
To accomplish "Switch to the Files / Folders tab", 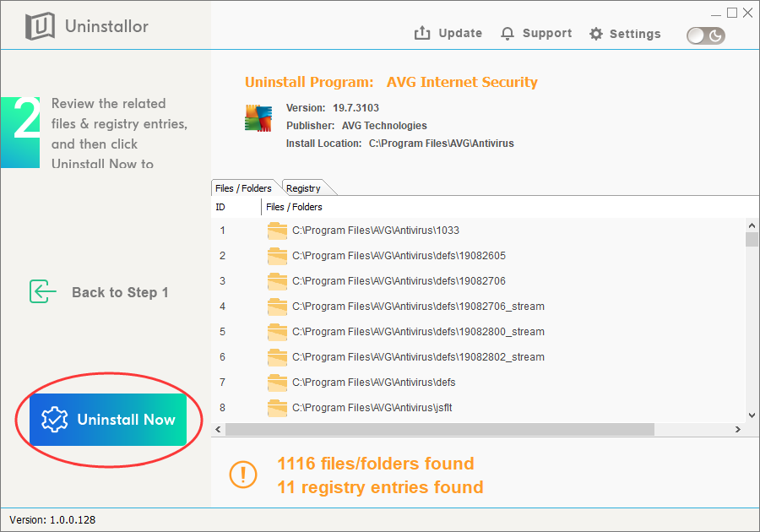I will (x=243, y=188).
